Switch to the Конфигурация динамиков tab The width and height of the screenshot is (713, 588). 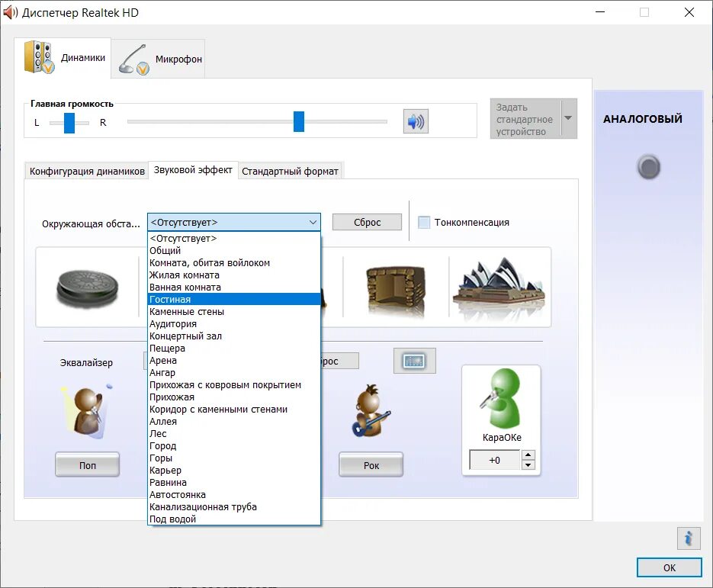[85, 171]
